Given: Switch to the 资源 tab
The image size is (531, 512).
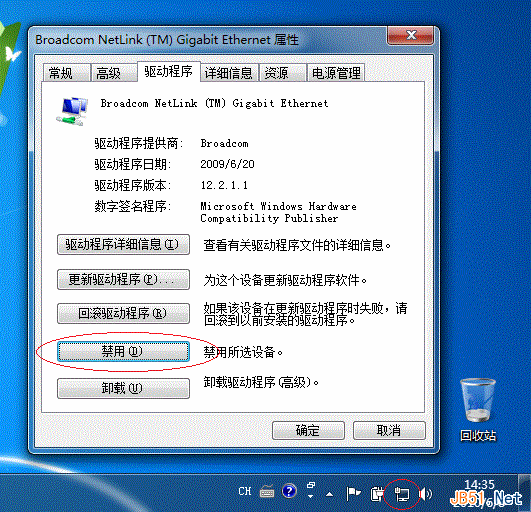Looking at the screenshot, I should tap(282, 73).
